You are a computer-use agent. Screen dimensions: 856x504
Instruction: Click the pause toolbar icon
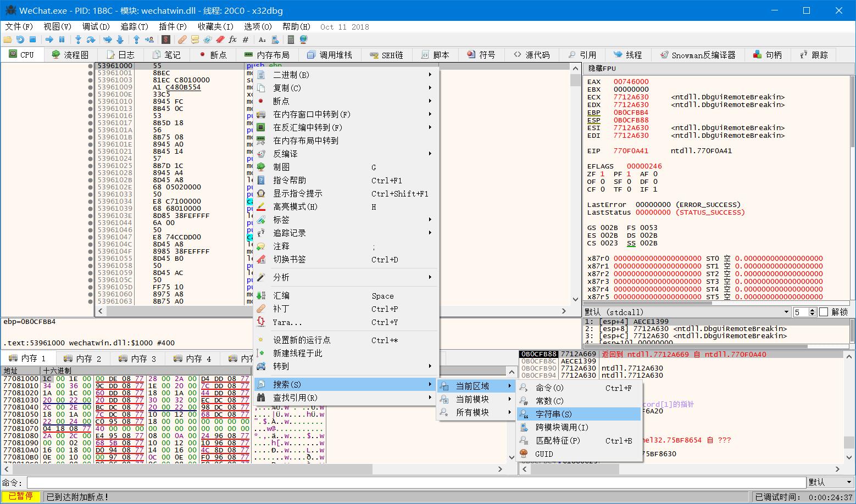click(62, 40)
